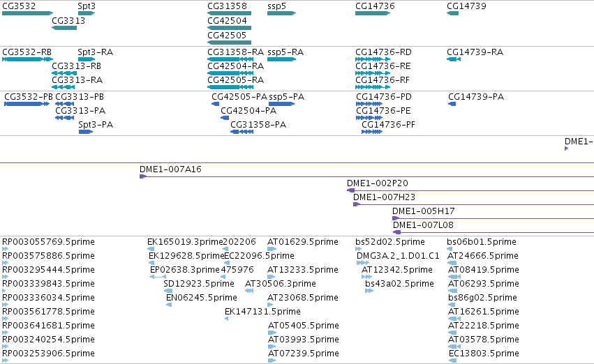Image resolution: width=594 pixels, height=364 pixels.
Task: Select the CG31358-RA transcript label
Action: point(236,52)
